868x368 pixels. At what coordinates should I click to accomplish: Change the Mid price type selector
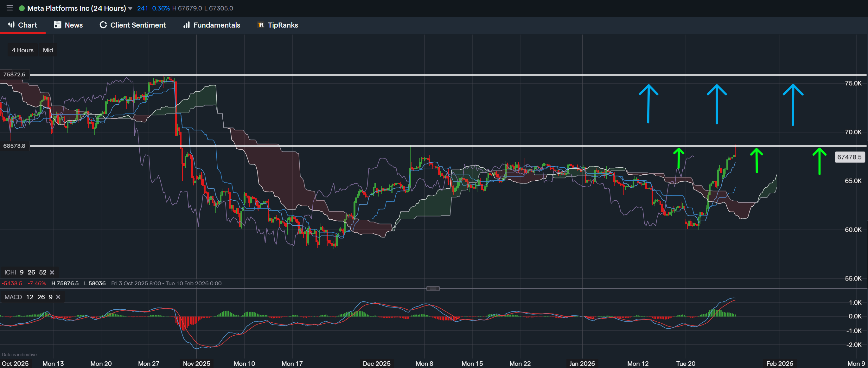pyautogui.click(x=48, y=50)
